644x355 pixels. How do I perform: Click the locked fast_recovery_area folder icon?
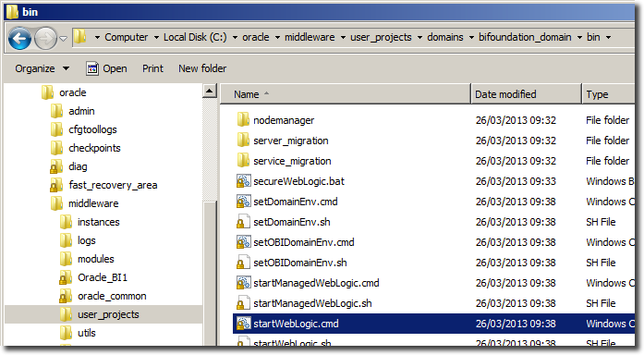[56, 185]
